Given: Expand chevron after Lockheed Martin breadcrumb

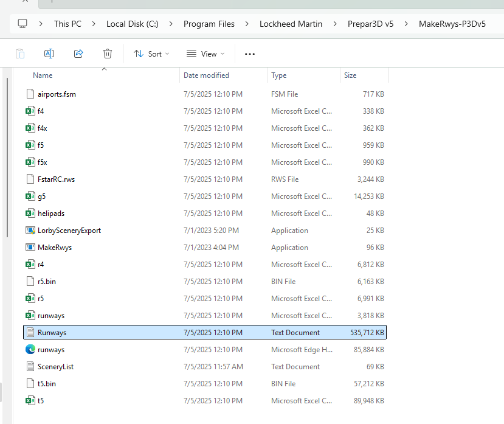Looking at the screenshot, I should 335,24.
